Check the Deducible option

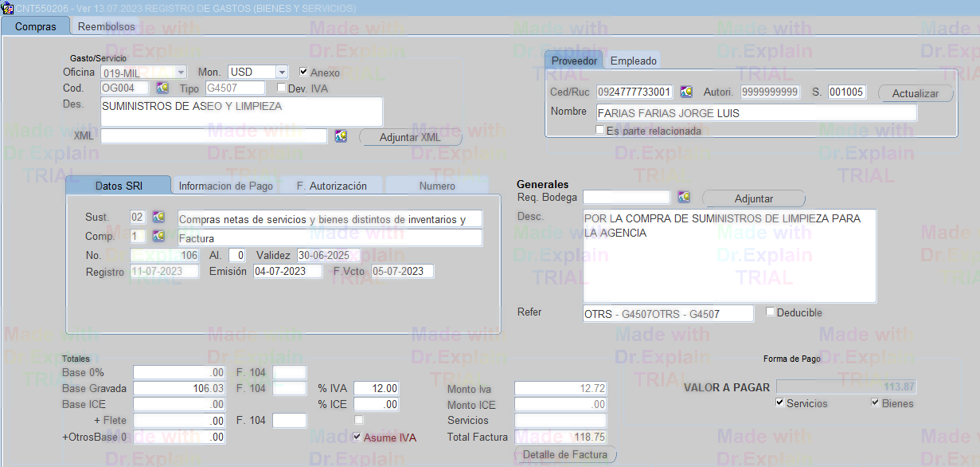pos(770,312)
